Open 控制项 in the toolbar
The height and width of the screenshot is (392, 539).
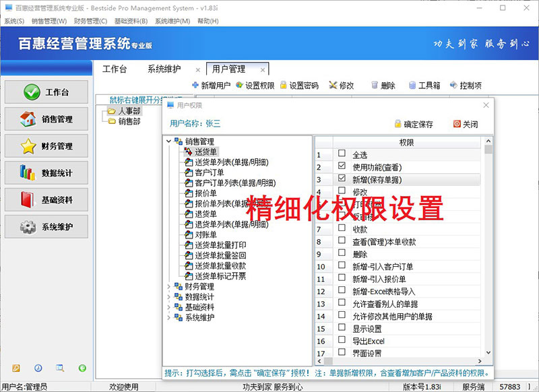point(466,85)
